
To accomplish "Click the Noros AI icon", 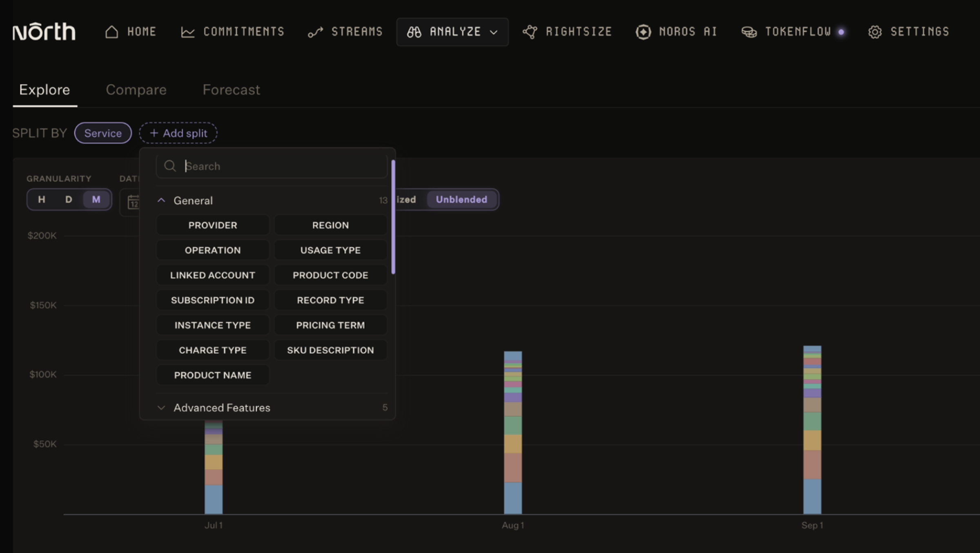I will [x=643, y=32].
